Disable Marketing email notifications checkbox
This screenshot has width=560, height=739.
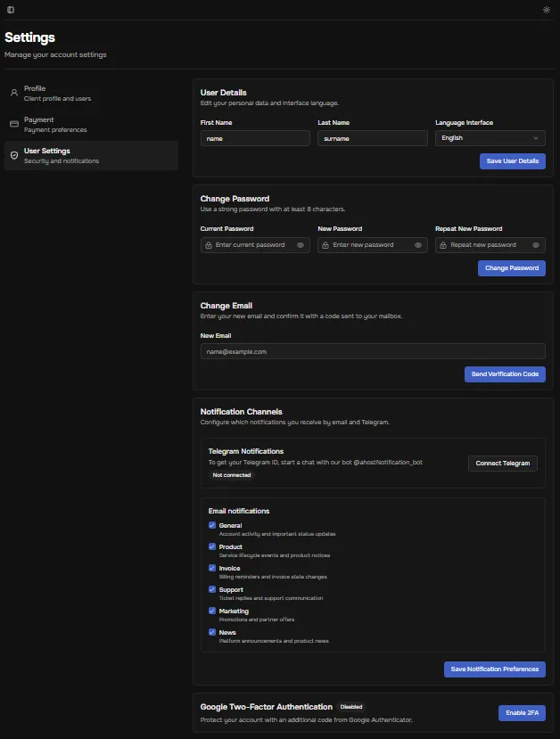212,612
